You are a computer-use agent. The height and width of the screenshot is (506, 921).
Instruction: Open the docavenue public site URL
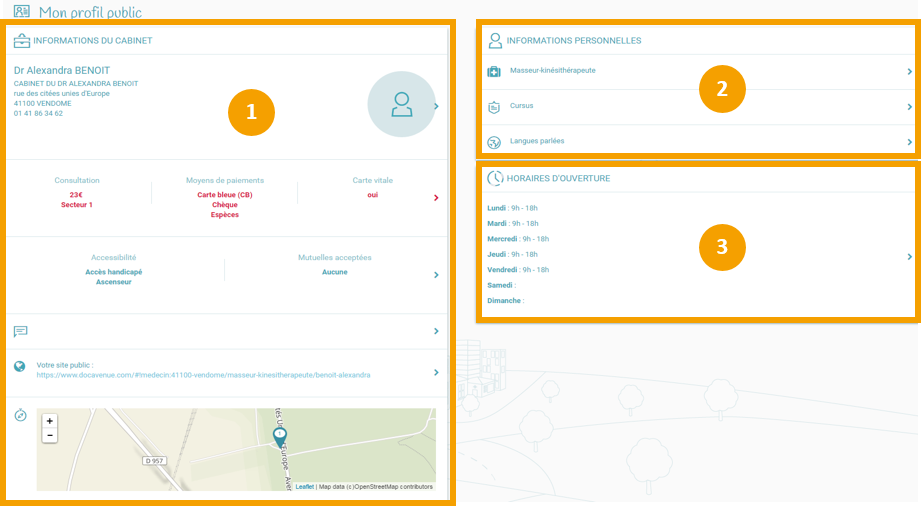click(x=203, y=375)
